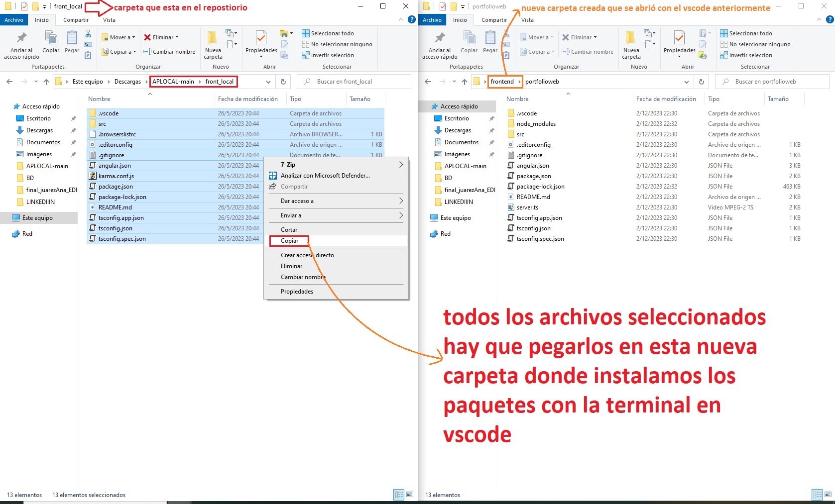Viewport: 835px width, 504px height.
Task: Open Archivo tab in front_local window
Action: 14,20
